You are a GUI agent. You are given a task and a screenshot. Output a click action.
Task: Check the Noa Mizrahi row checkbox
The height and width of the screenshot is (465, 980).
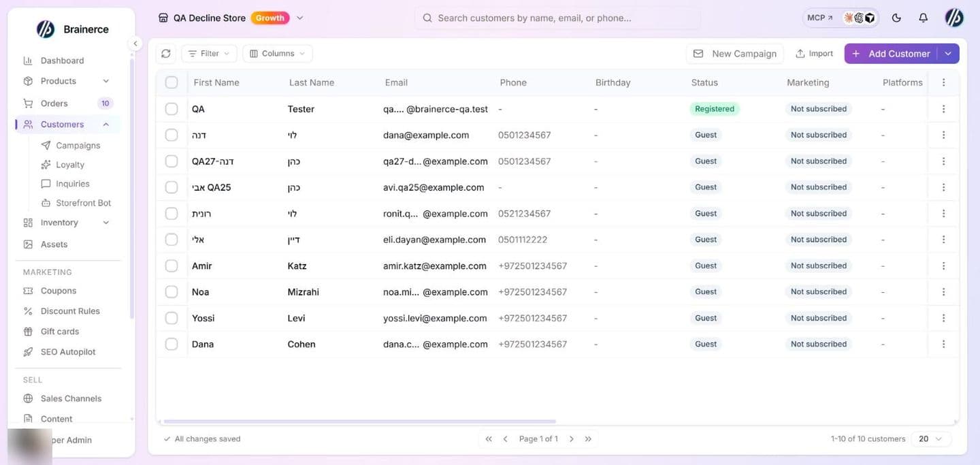pos(171,292)
